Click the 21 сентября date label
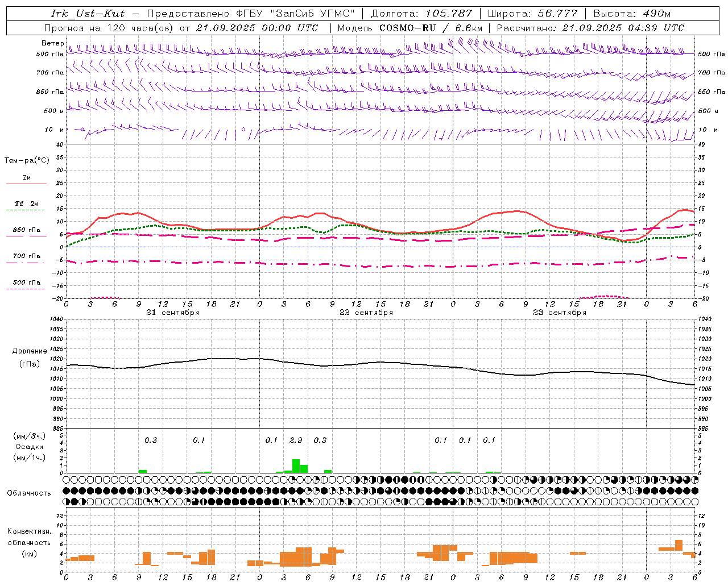 point(173,312)
